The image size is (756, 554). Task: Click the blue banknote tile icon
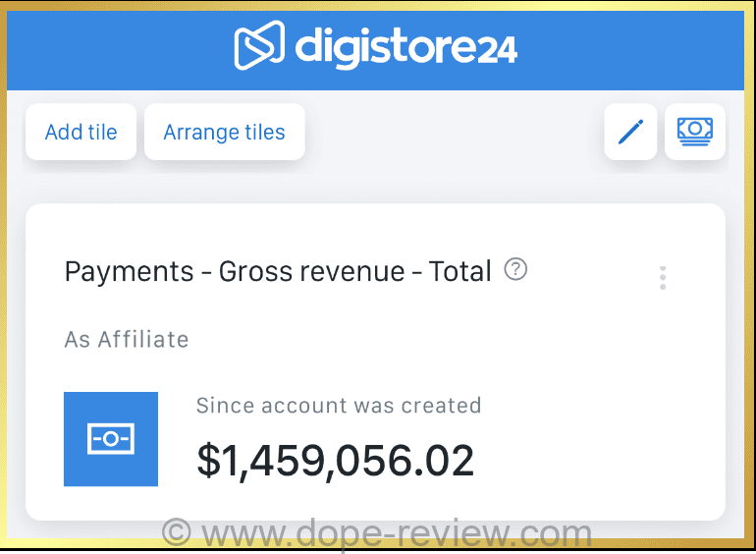111,439
